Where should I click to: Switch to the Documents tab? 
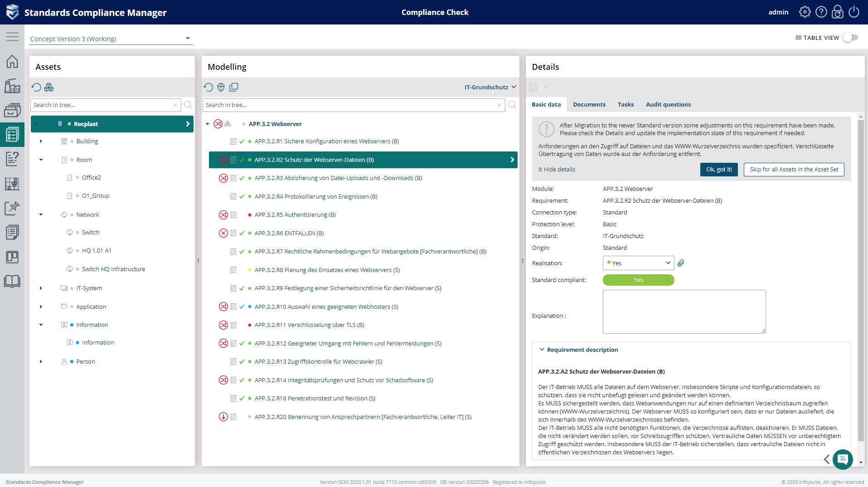pyautogui.click(x=589, y=104)
